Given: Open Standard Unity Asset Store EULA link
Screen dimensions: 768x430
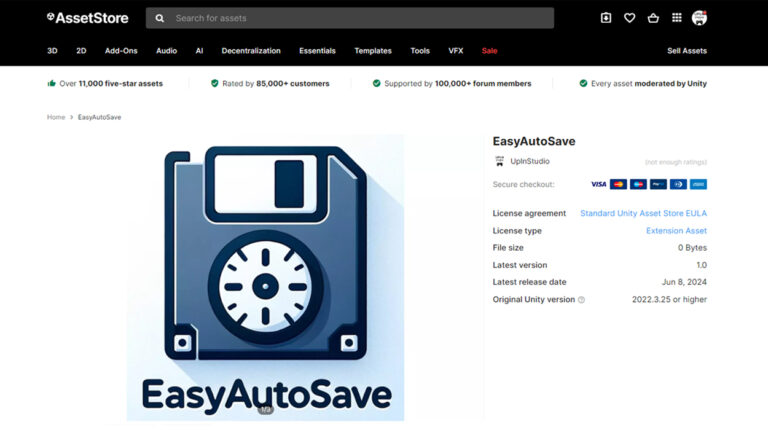Looking at the screenshot, I should tap(644, 214).
